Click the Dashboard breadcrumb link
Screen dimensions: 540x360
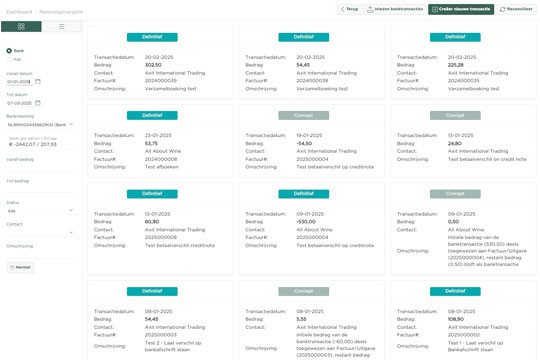pos(19,12)
